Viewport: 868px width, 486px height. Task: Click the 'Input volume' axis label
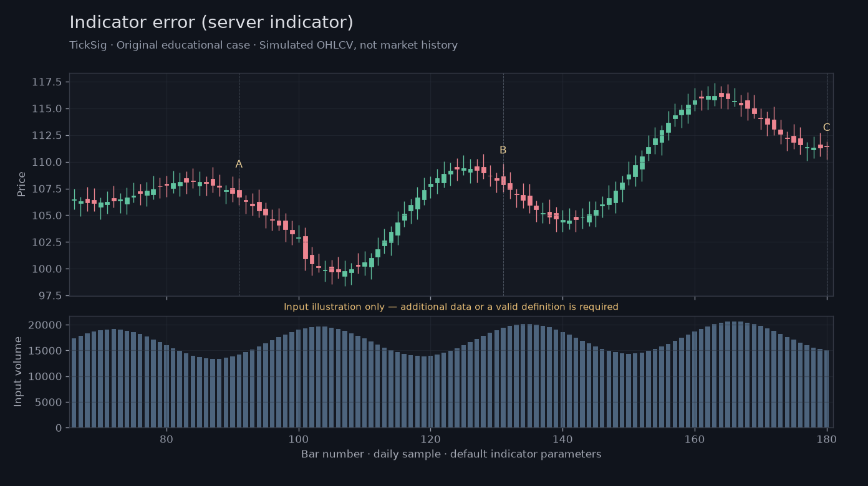[x=18, y=372]
